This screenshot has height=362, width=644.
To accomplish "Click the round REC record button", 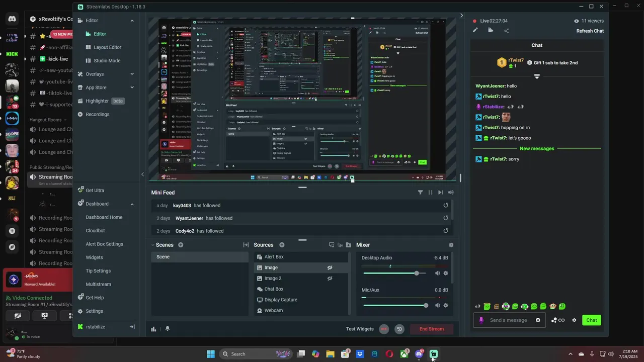I will [x=384, y=329].
